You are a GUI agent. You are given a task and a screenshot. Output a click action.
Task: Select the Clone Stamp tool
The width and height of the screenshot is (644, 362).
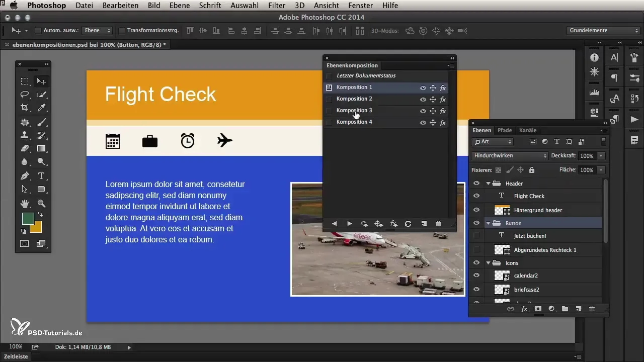24,135
